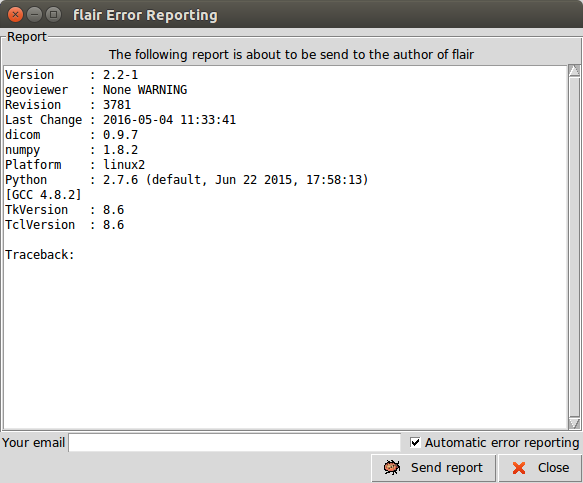Focus the Your email input field
This screenshot has width=583, height=483.
point(235,443)
